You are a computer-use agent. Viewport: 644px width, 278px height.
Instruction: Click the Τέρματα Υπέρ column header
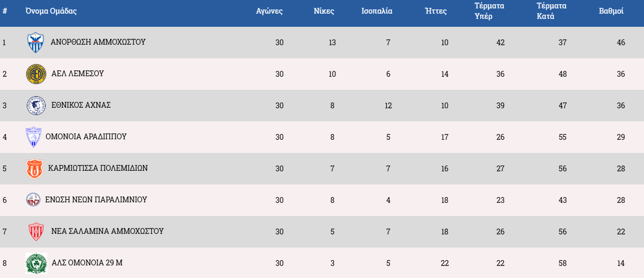click(x=489, y=11)
